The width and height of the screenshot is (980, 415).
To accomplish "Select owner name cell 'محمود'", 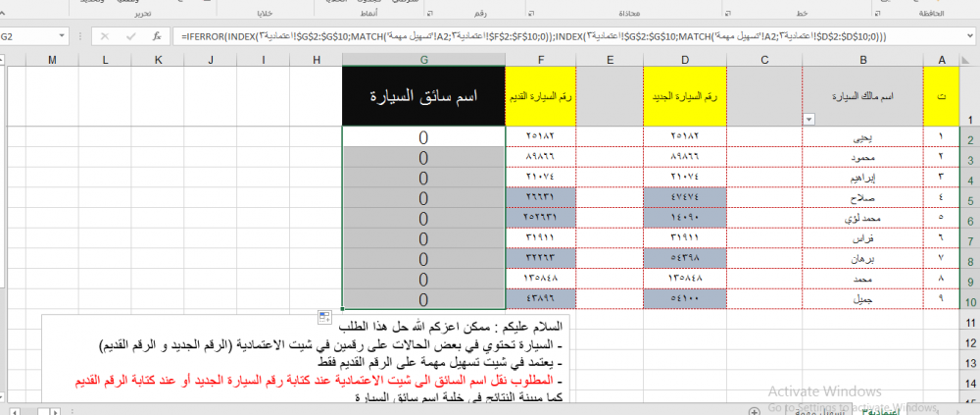I will [x=863, y=157].
